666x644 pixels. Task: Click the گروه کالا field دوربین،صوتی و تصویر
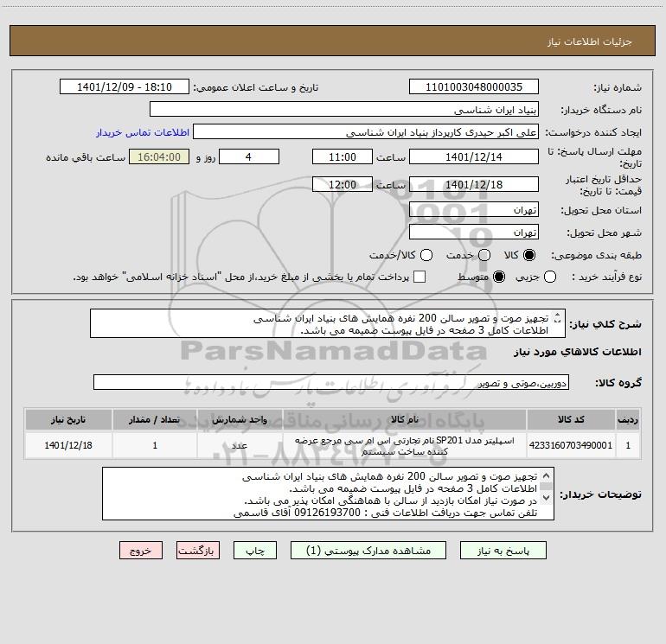(331, 382)
